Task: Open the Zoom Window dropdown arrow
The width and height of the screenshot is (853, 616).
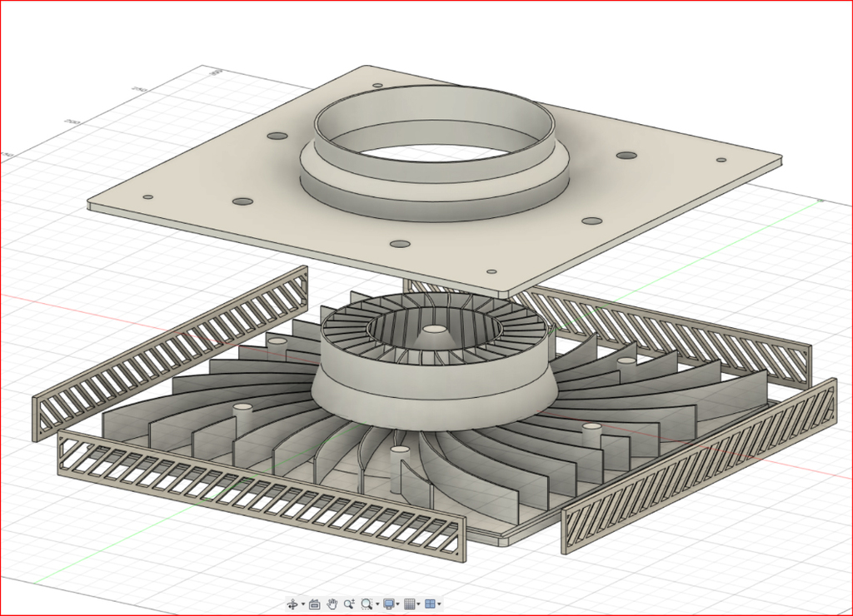Action: tap(377, 604)
